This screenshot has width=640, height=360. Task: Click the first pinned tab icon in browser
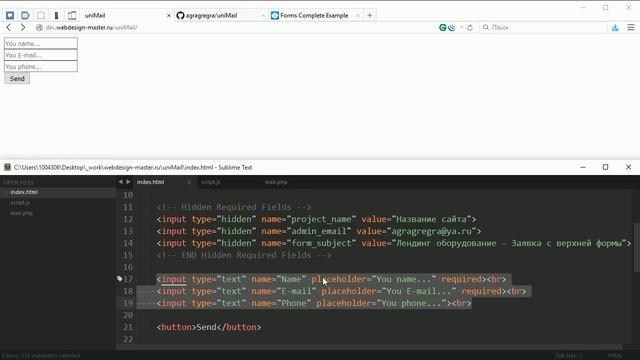10,16
